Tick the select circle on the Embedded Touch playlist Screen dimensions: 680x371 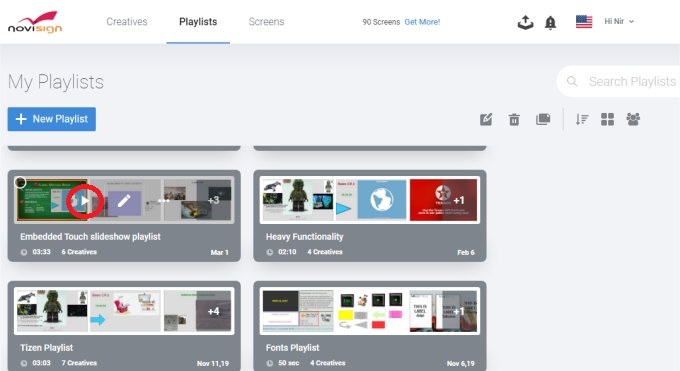pyautogui.click(x=20, y=182)
